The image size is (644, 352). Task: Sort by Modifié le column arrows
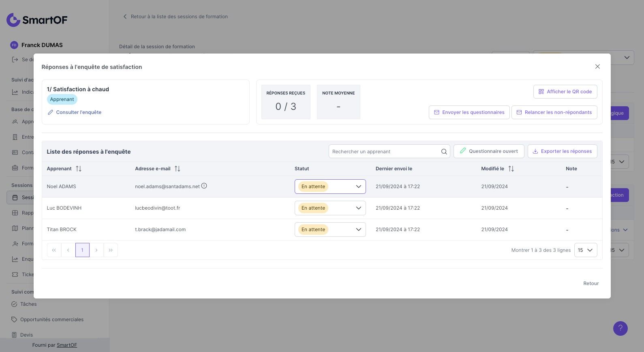point(511,169)
